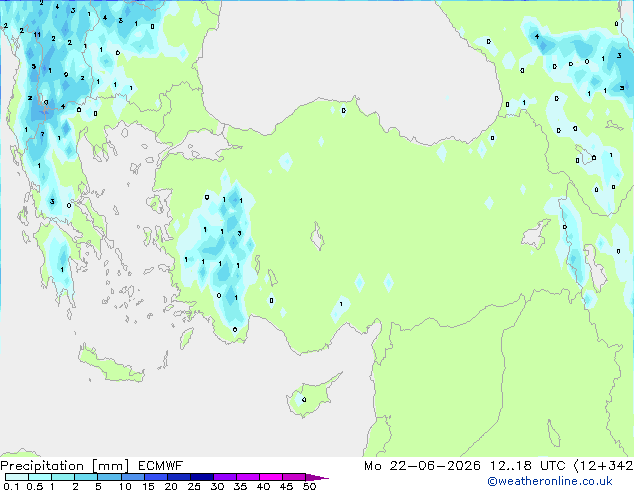Viewport: 634px width, 490px height.
Task: Pick the 25 mm dark navy legend swatch
Action: pos(202,477)
